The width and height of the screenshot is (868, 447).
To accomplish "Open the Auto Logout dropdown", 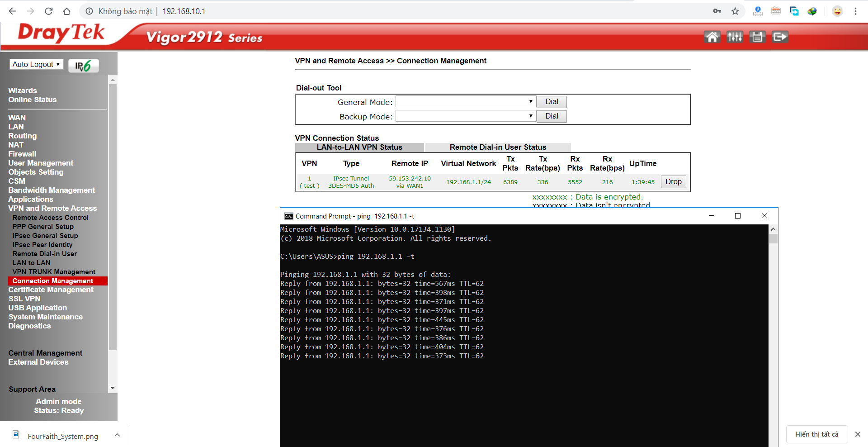I will [x=36, y=64].
